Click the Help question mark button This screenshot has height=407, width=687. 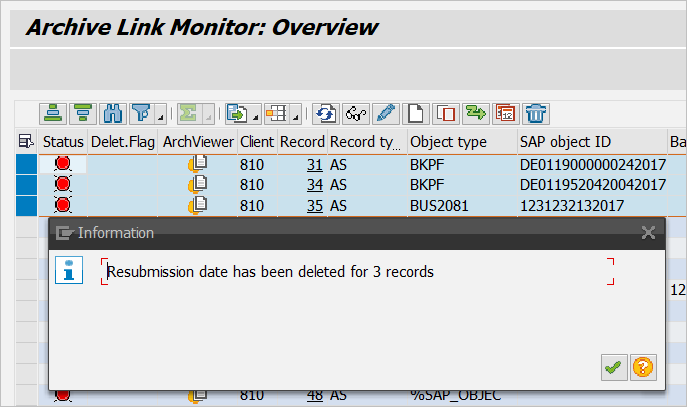(x=643, y=368)
